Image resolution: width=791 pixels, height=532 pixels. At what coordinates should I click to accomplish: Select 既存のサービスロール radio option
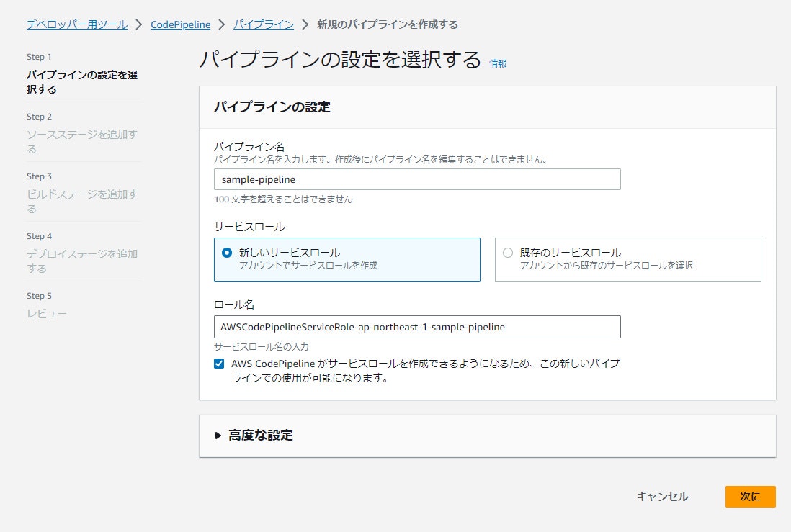507,253
